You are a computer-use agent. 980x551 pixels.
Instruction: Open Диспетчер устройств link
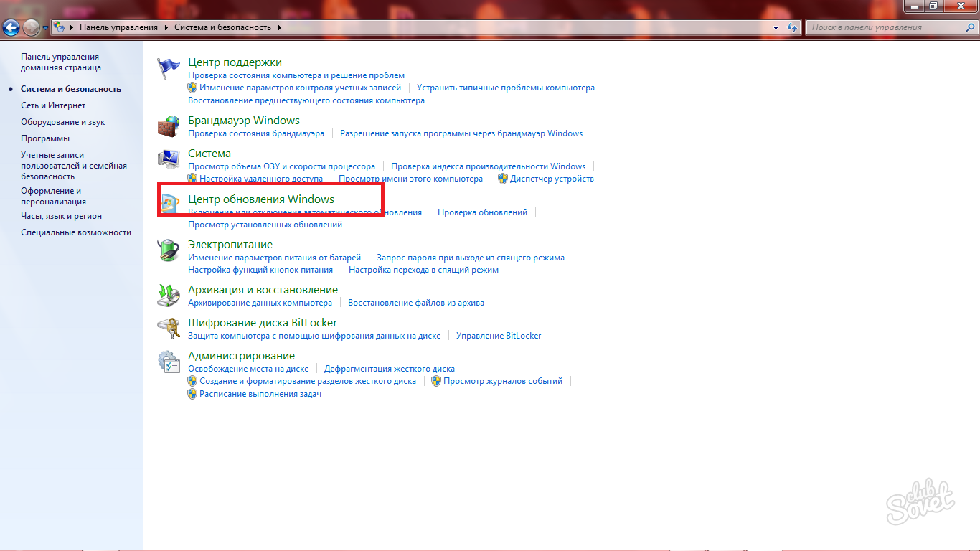click(552, 179)
